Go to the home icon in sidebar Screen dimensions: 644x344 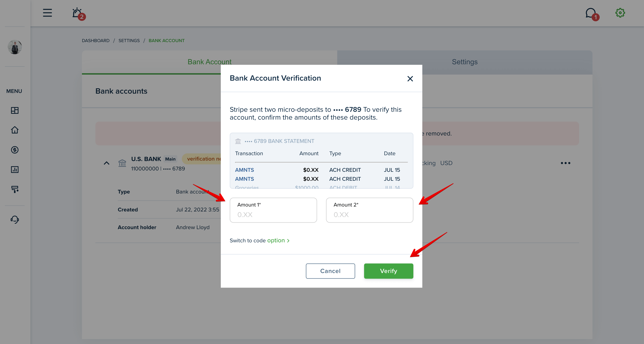pyautogui.click(x=15, y=130)
